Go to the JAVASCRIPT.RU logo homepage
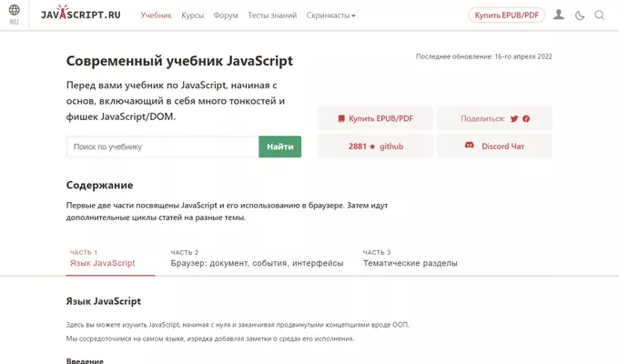619x364 pixels. (x=81, y=14)
